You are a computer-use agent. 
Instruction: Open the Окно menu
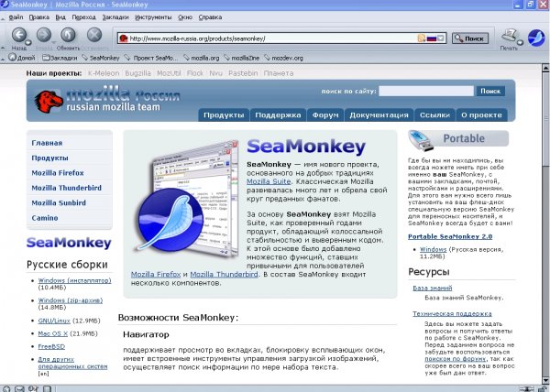coord(185,17)
